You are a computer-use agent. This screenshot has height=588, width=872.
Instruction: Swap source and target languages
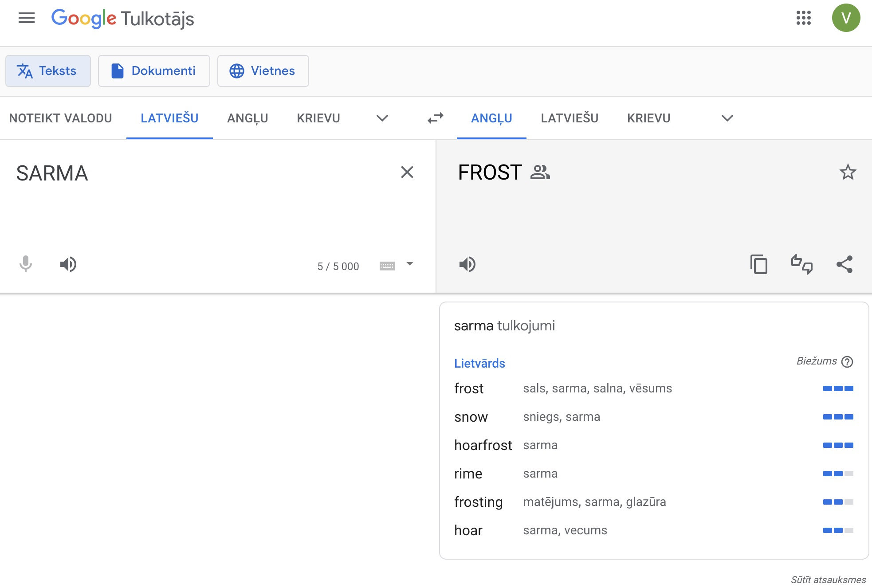pyautogui.click(x=436, y=118)
